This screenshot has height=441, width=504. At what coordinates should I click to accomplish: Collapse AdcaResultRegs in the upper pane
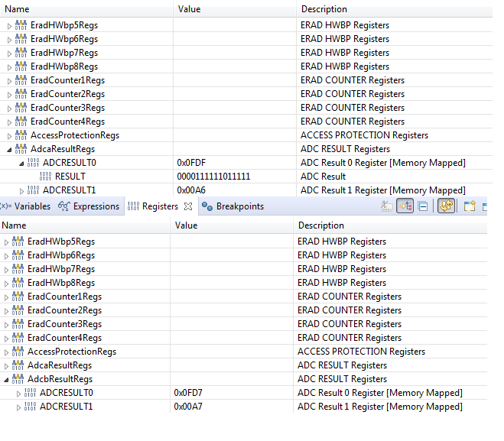coord(9,150)
